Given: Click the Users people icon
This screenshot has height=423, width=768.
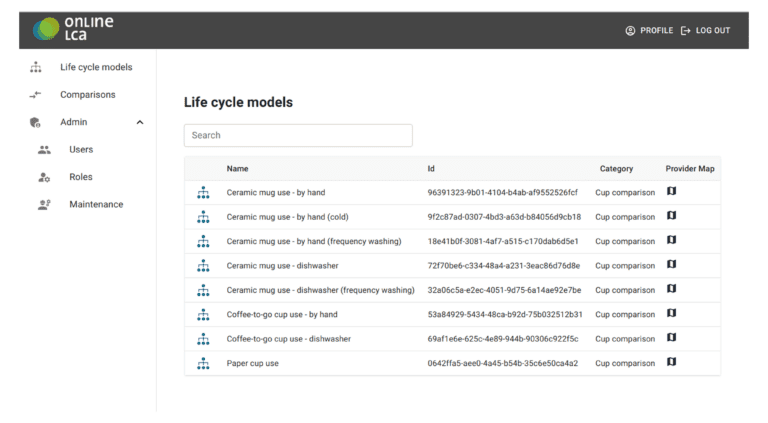Looking at the screenshot, I should (x=44, y=150).
